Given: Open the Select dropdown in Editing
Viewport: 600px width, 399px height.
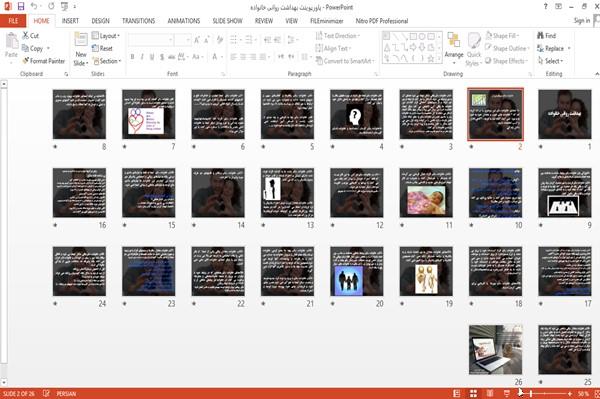Looking at the screenshot, I should pyautogui.click(x=550, y=61).
